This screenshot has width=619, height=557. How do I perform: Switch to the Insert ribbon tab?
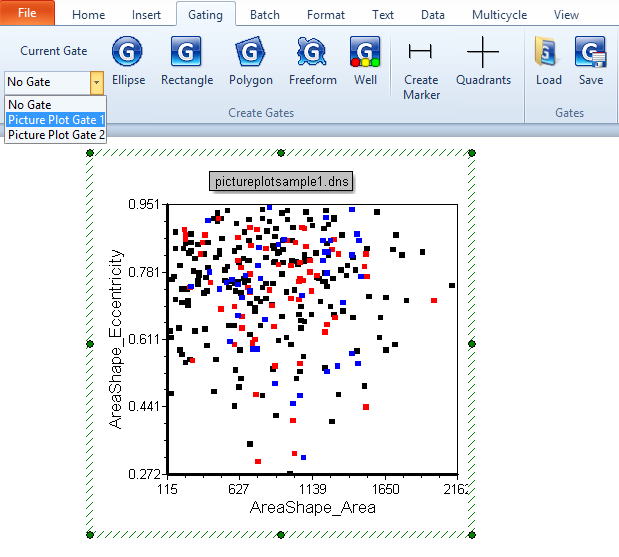click(146, 15)
